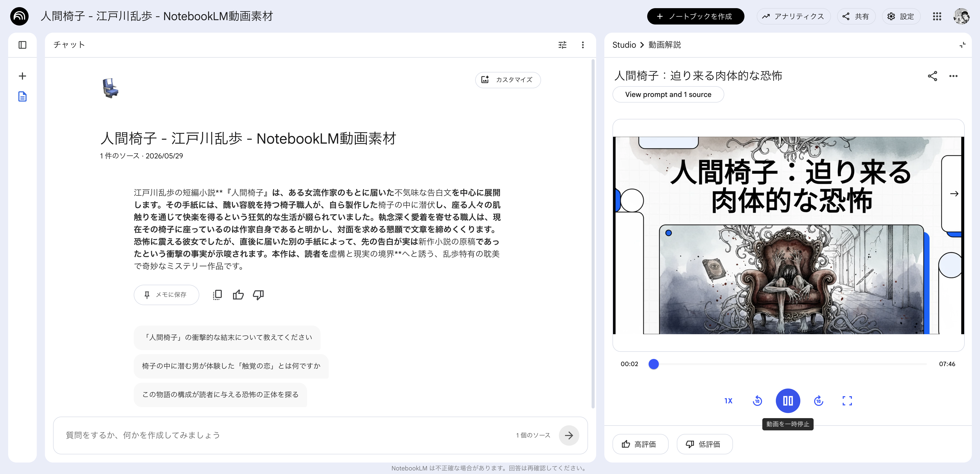Go to next slide arrow in video
980x474 pixels.
954,194
